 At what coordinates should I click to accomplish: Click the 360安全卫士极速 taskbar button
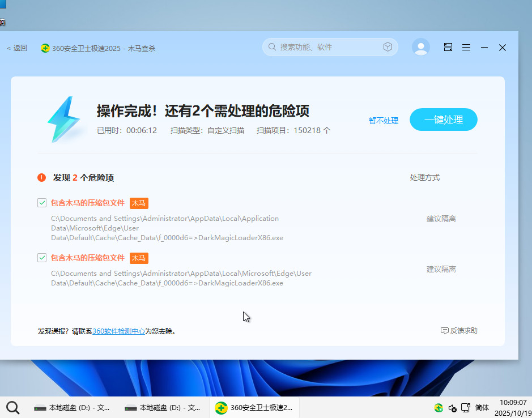click(254, 407)
